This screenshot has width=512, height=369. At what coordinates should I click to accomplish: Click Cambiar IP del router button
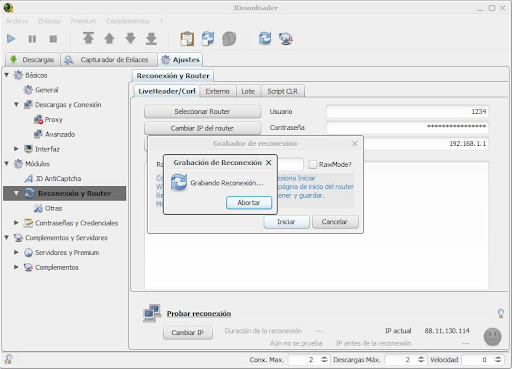pos(202,128)
